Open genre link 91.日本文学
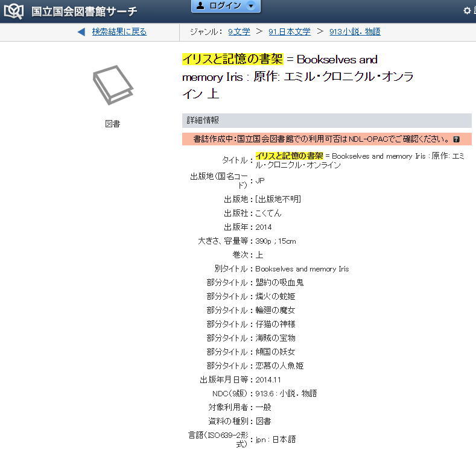Viewport: 476px width, 453px height. 290,31
